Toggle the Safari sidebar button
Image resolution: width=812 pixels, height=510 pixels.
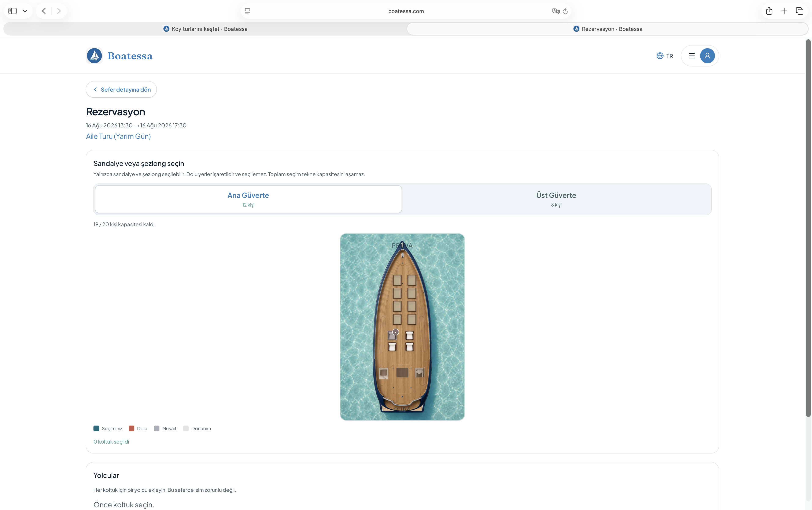(12, 11)
